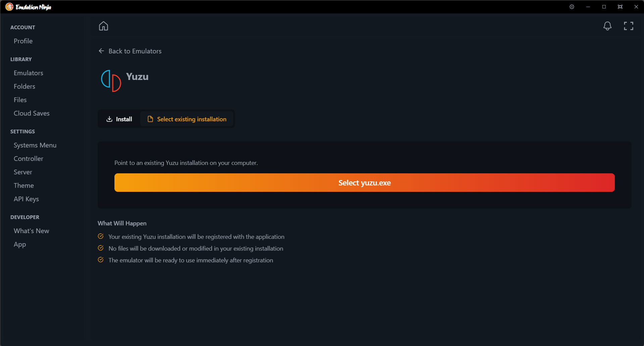Viewport: 644px width, 346px height.
Task: Click the download icon on the Install button
Action: [x=110, y=119]
